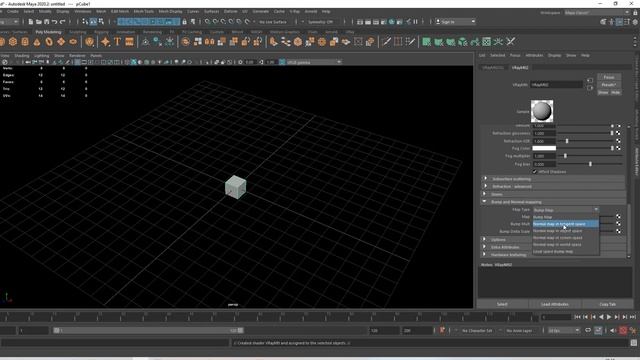
Task: Click the pause render icon in status line
Action: tap(416, 22)
